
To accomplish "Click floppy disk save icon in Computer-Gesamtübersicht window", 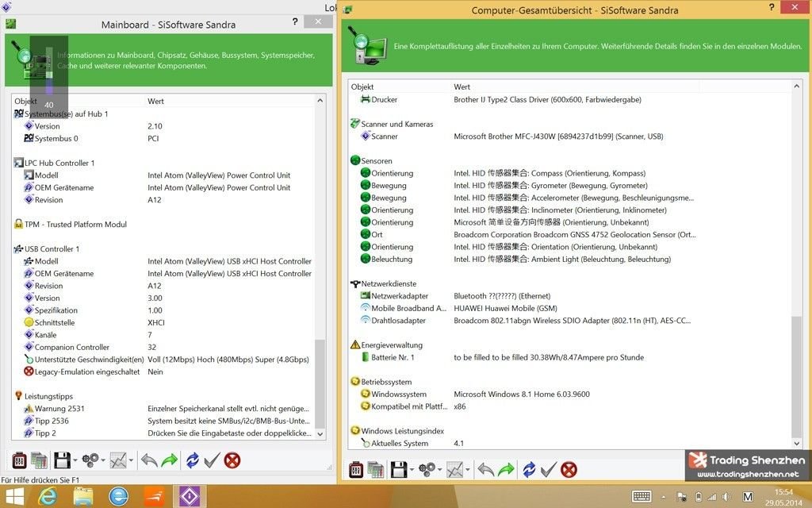I will (399, 470).
